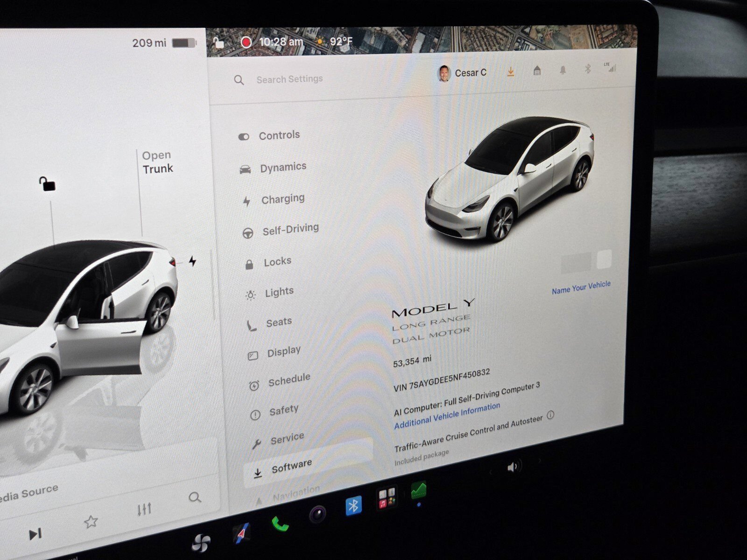Skip to the next track
747x560 pixels.
point(35,534)
